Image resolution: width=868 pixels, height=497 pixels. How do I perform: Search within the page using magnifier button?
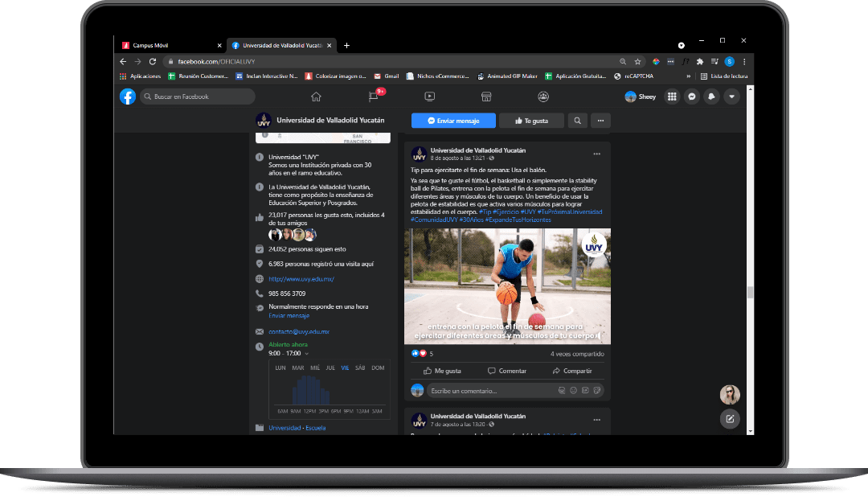pos(577,121)
